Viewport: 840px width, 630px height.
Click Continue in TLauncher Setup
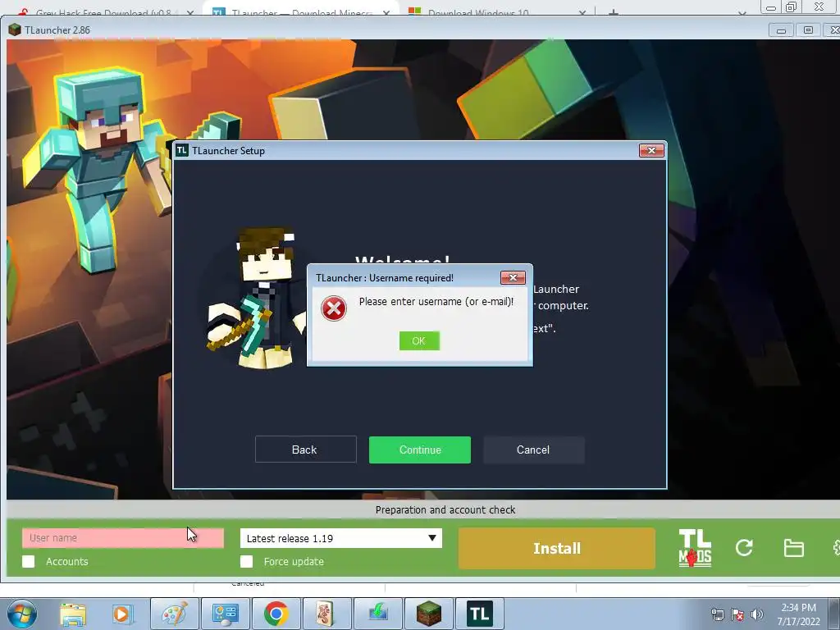point(419,450)
